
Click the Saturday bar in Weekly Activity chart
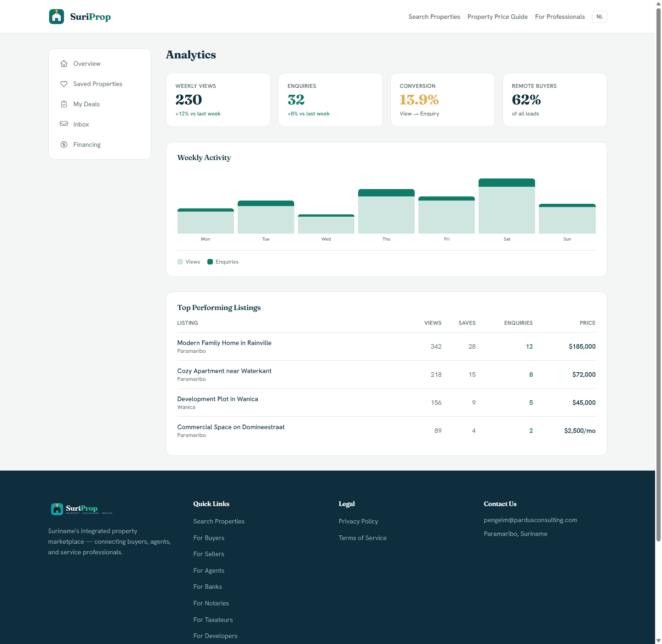[507, 206]
